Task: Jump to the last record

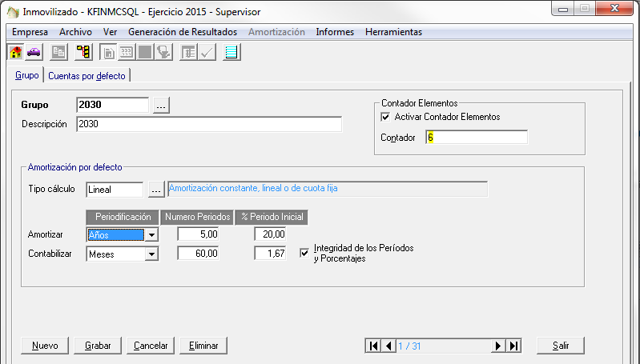Action: coord(513,346)
